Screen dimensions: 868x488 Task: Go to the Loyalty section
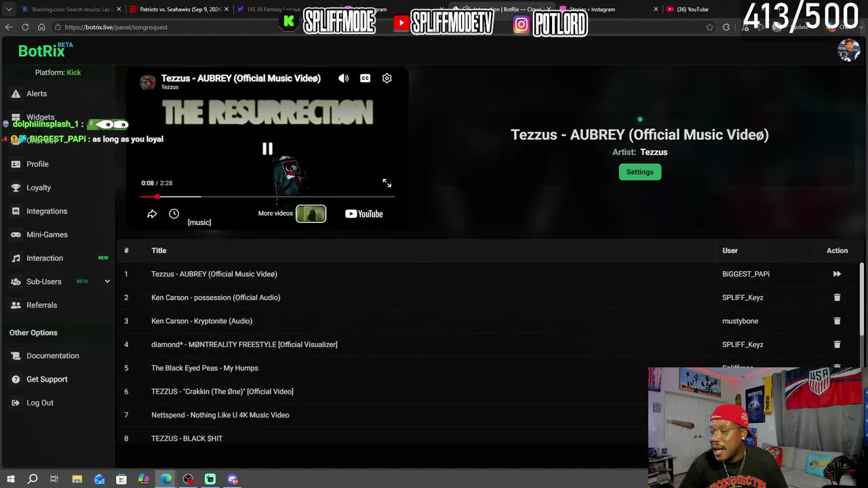tap(39, 188)
